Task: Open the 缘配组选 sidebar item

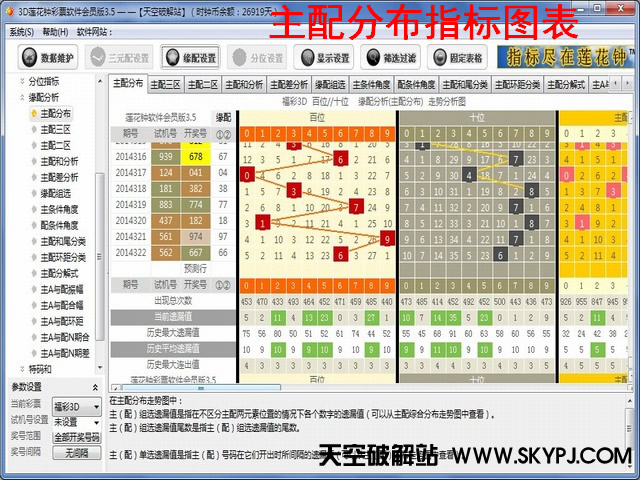Action: [56, 193]
